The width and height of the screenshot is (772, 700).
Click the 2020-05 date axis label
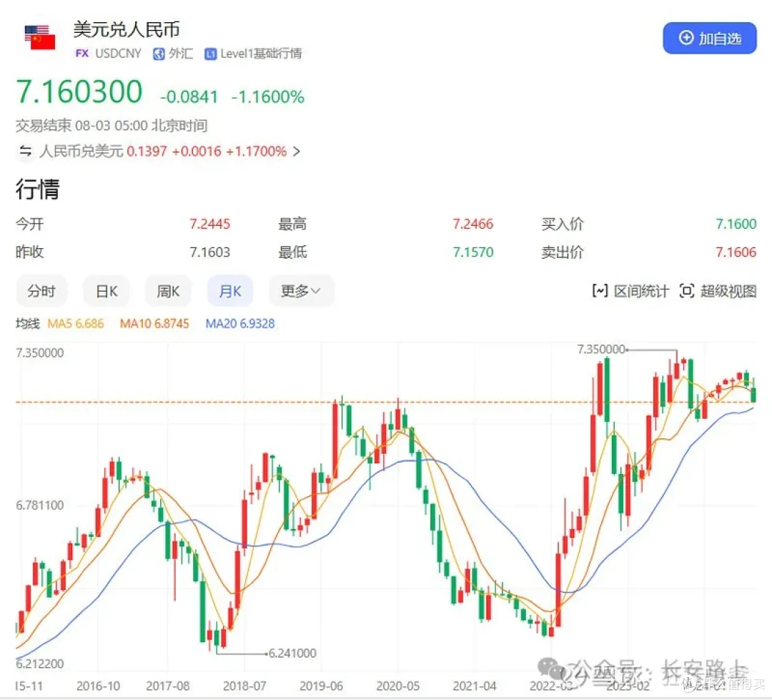coord(398,686)
